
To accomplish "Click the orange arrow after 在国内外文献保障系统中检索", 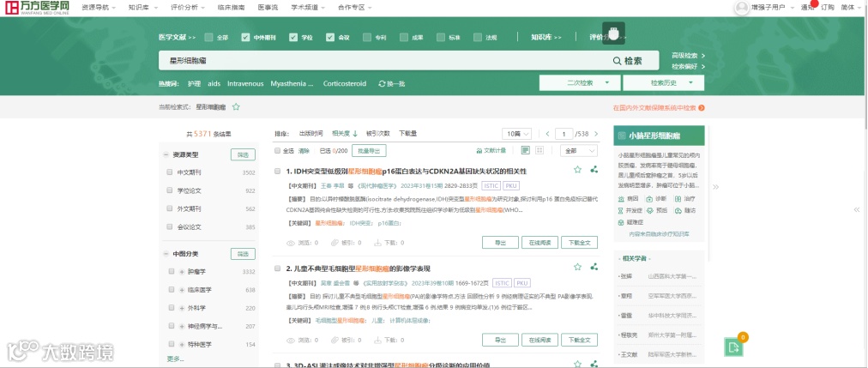I will pos(702,108).
